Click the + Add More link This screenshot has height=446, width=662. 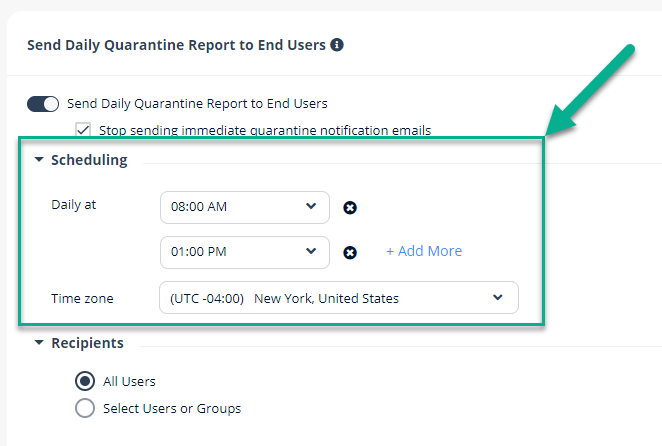pos(424,251)
